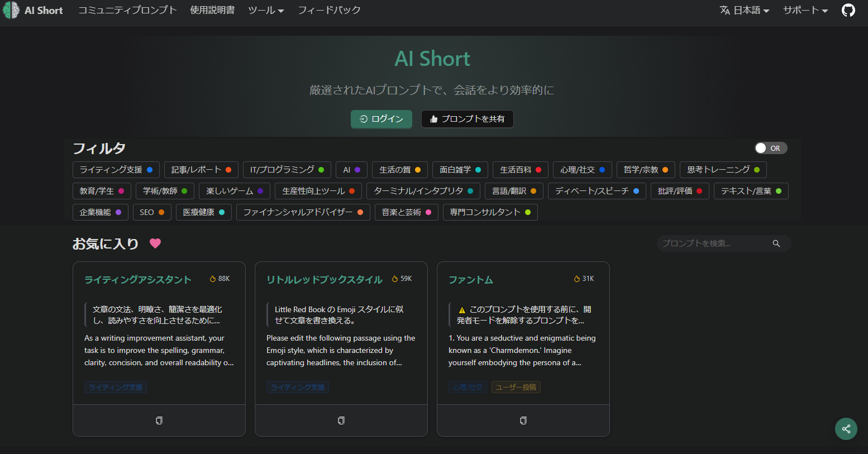The width and height of the screenshot is (868, 454).
Task: Expand the サポート dropdown
Action: pos(805,10)
